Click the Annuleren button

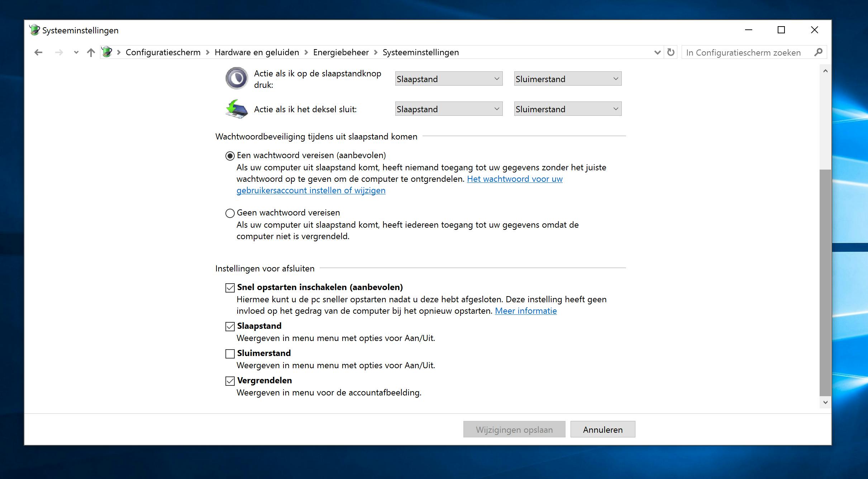pyautogui.click(x=602, y=430)
